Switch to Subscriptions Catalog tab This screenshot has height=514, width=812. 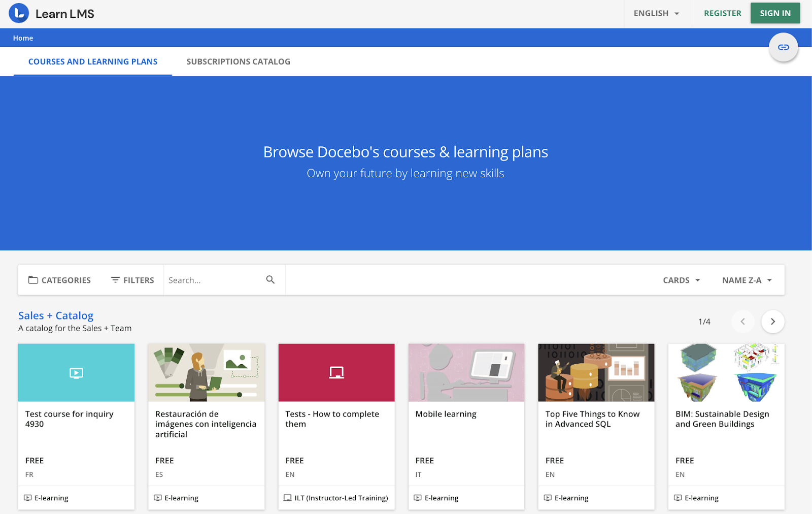[x=239, y=61]
